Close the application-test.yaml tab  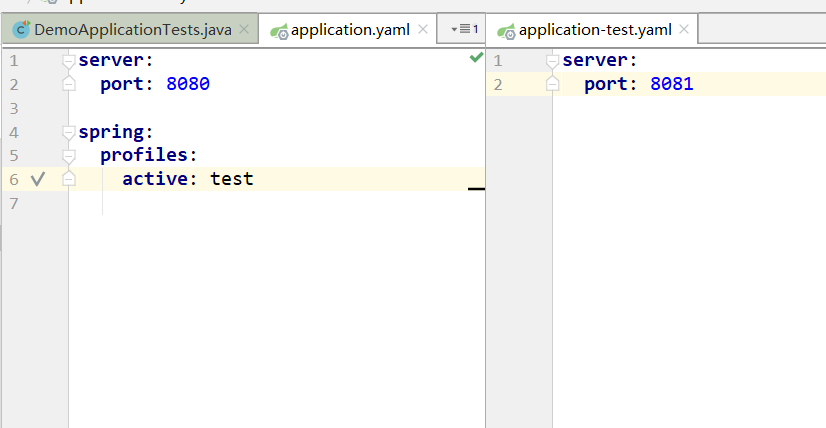click(x=684, y=30)
